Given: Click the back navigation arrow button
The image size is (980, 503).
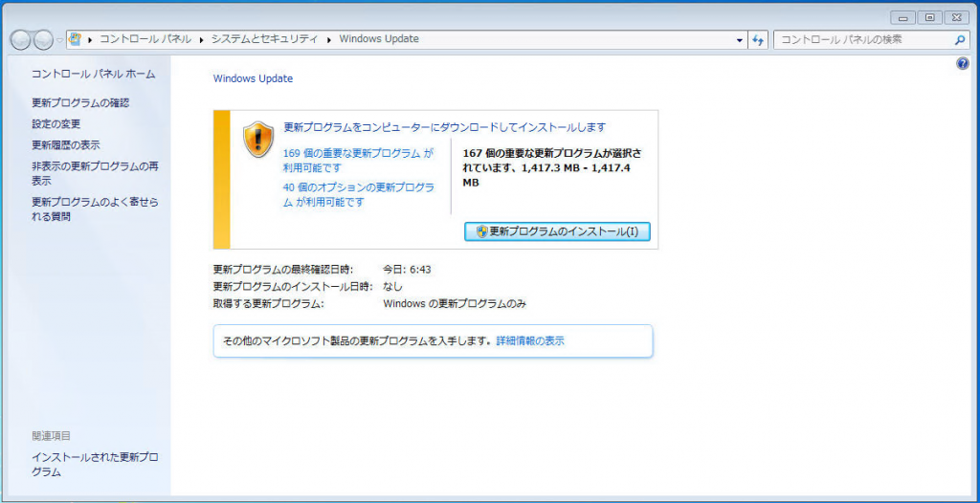Looking at the screenshot, I should tap(21, 40).
